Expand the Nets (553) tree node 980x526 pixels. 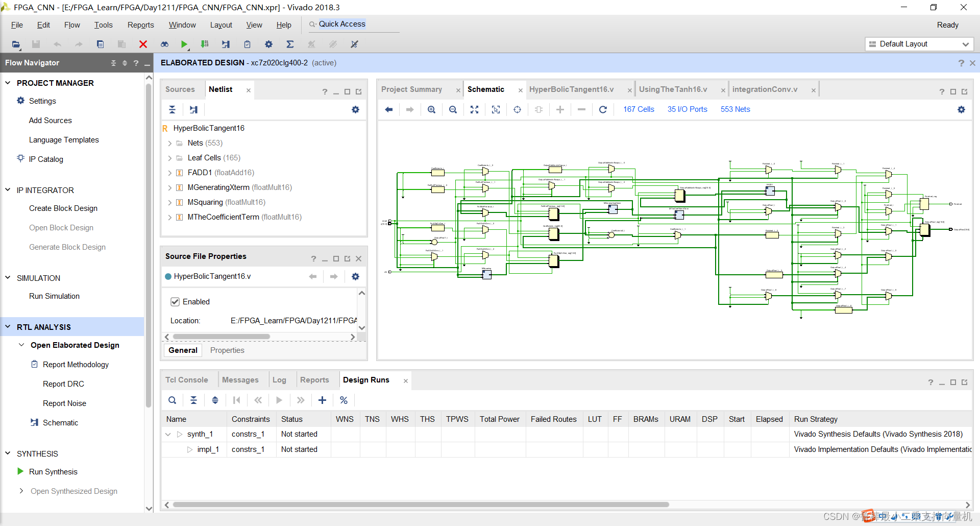tap(169, 144)
